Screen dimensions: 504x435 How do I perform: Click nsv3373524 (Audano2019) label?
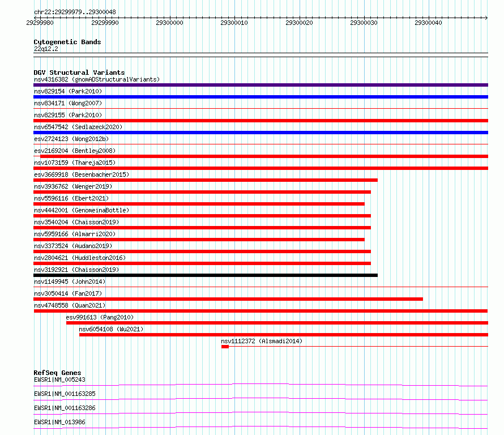coord(73,246)
